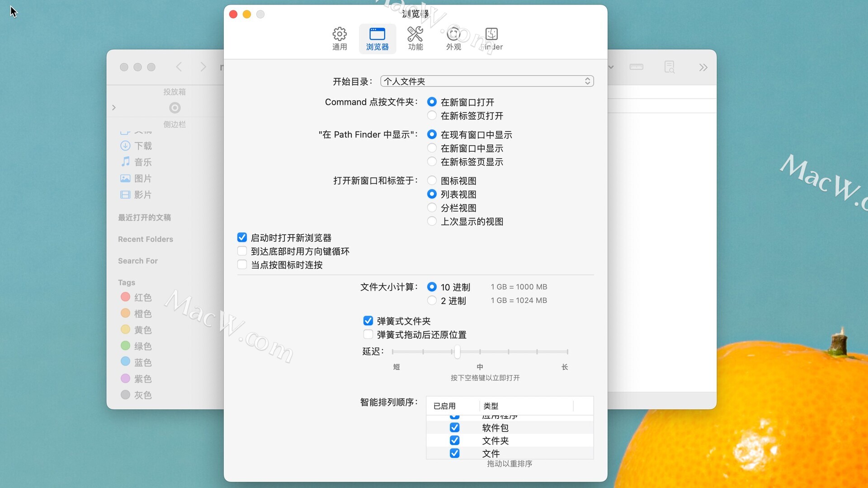868x488 pixels.
Task: Select the 文件夹 row label in sort list
Action: tap(495, 441)
